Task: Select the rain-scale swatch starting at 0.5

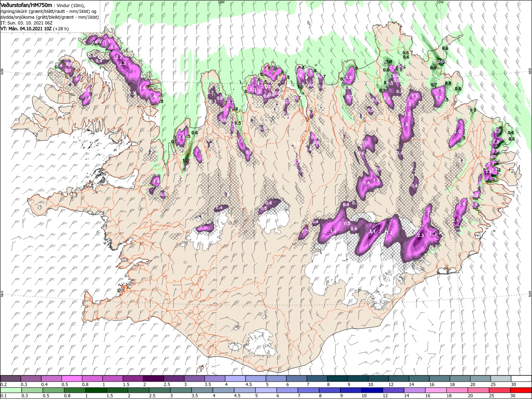Action: pyautogui.click(x=53, y=390)
